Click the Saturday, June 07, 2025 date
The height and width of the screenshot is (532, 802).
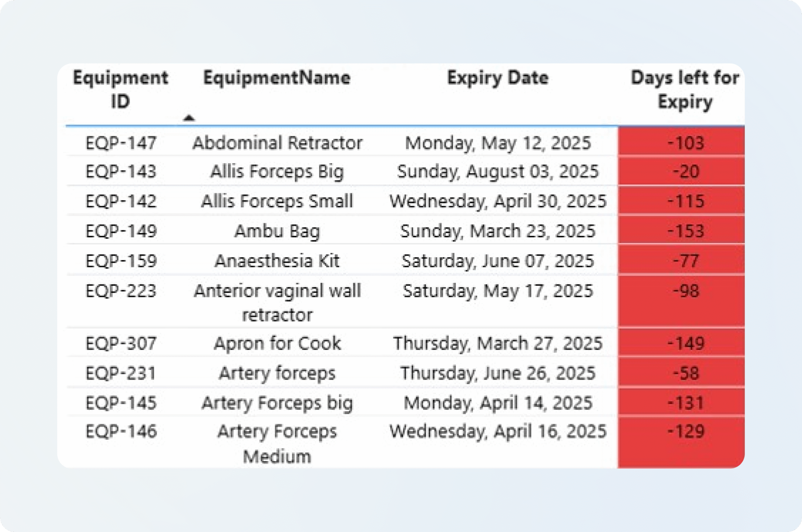(x=497, y=261)
